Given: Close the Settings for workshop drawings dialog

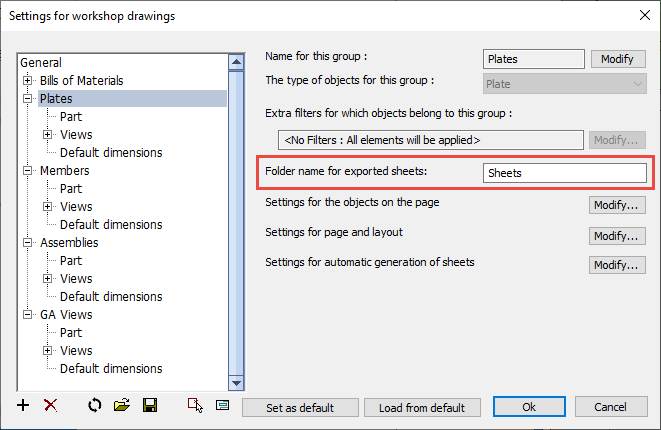Looking at the screenshot, I should 642,15.
